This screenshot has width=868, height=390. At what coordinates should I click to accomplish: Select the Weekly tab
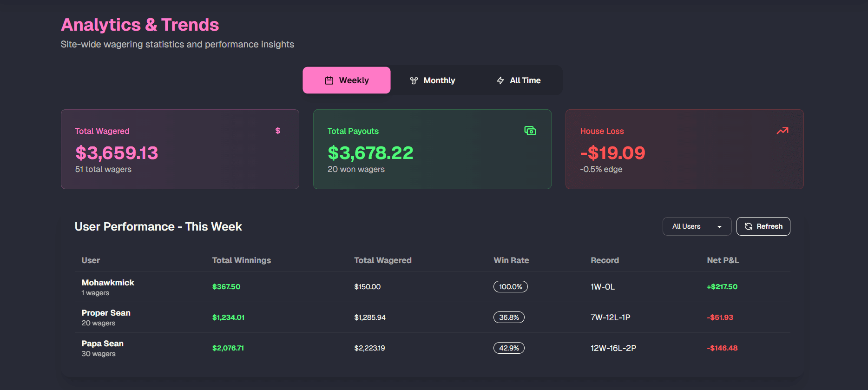(x=347, y=80)
